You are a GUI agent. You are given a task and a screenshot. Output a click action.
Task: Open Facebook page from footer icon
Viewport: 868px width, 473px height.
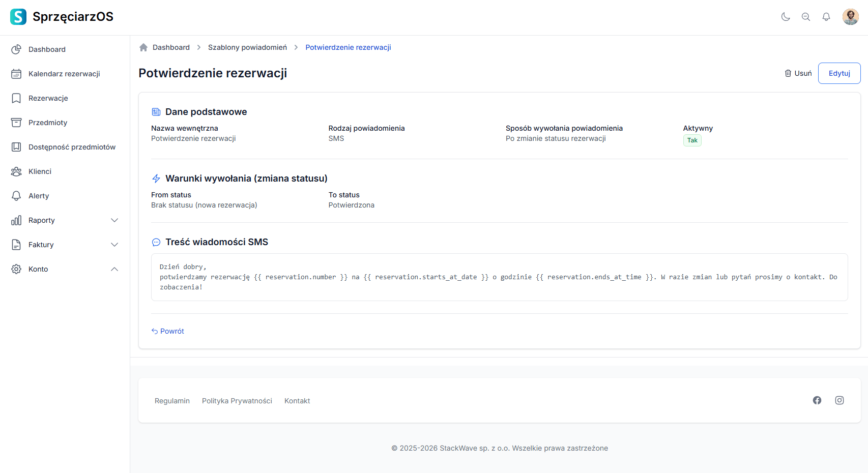817,400
